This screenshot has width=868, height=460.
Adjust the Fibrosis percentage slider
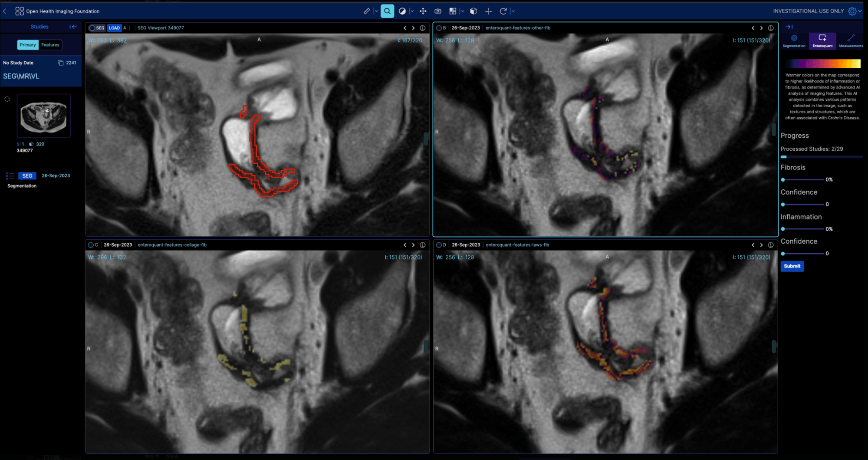tap(803, 179)
